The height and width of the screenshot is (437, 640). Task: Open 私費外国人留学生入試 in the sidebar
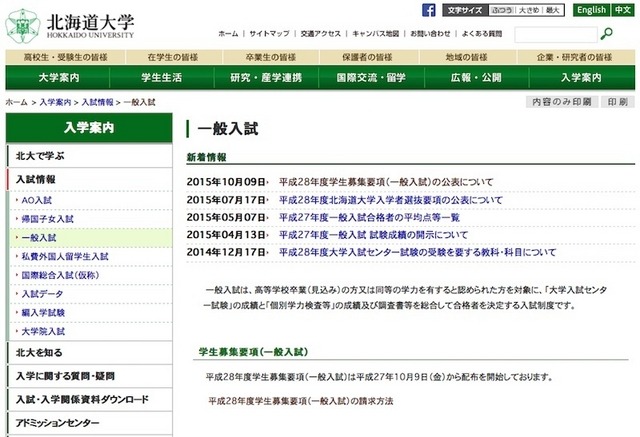65,257
